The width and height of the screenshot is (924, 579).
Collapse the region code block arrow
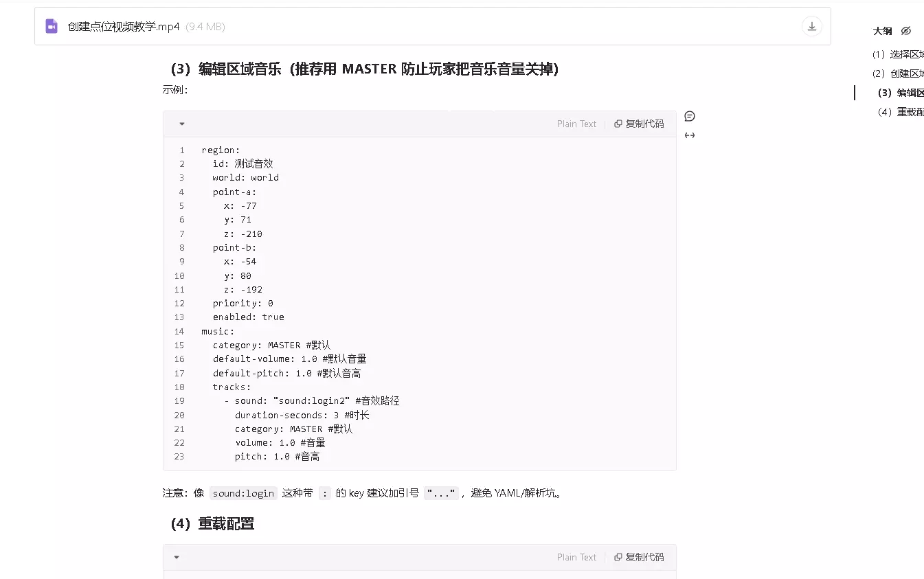click(182, 124)
